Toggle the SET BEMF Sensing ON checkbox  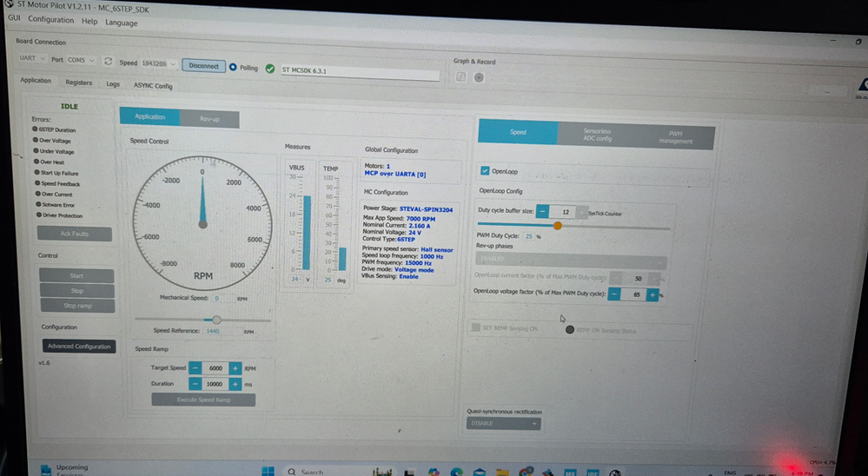(475, 327)
